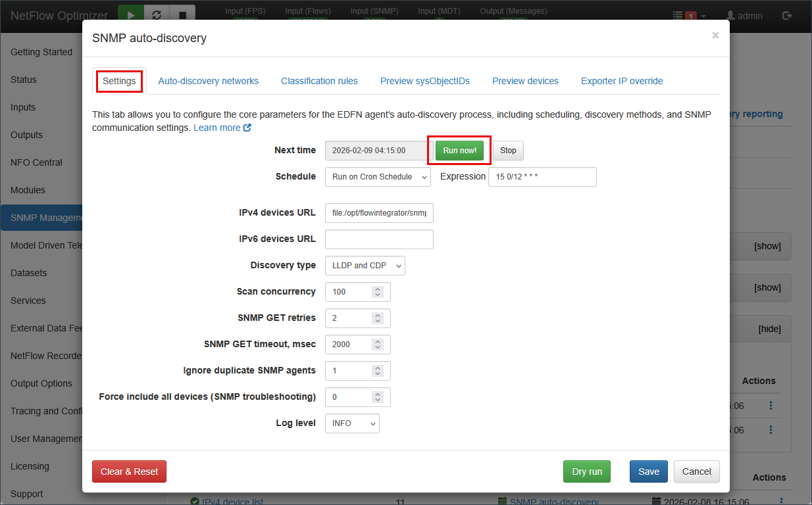Click the Save button
The width and height of the screenshot is (812, 505).
648,471
